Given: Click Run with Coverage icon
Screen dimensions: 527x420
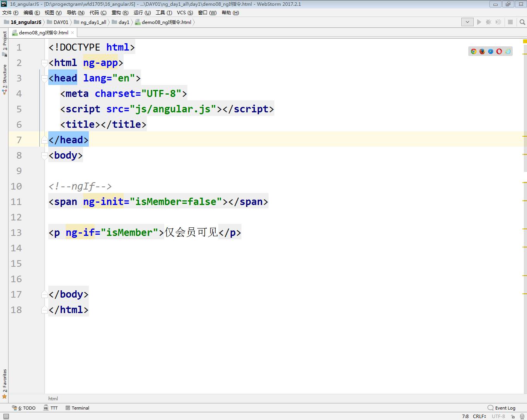Looking at the screenshot, I should (498, 22).
